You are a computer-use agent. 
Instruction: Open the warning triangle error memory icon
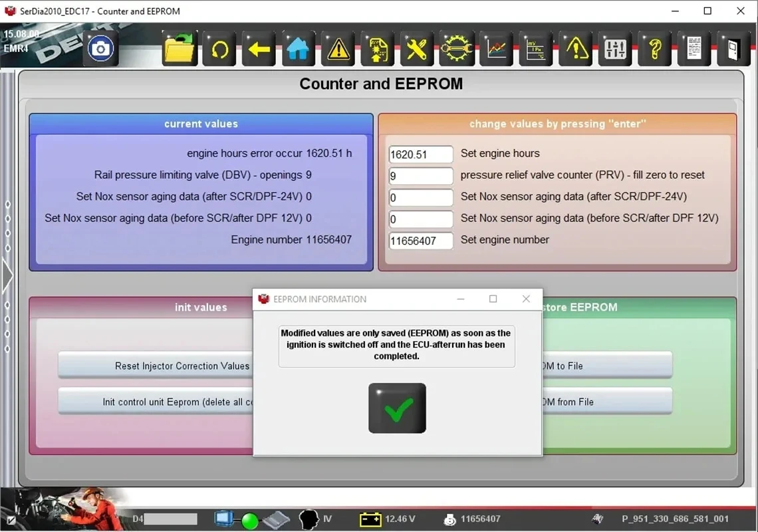[338, 49]
